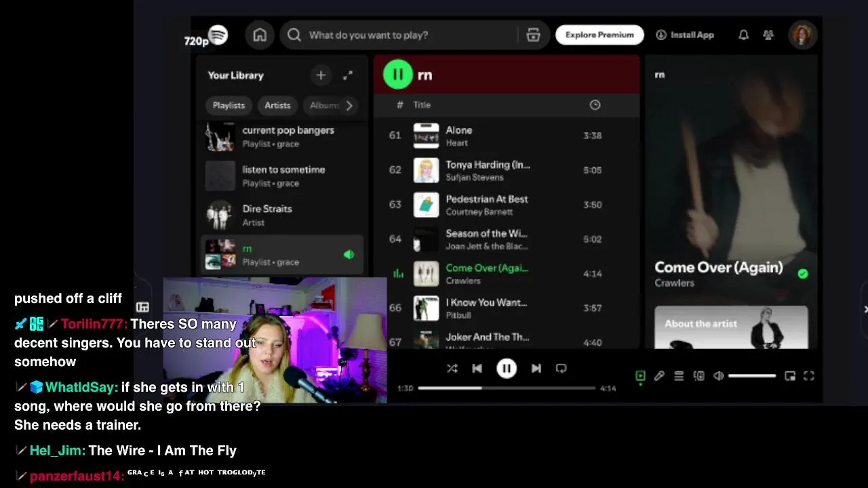The image size is (868, 488).
Task: Open Dire Straits artist in library
Action: (283, 215)
